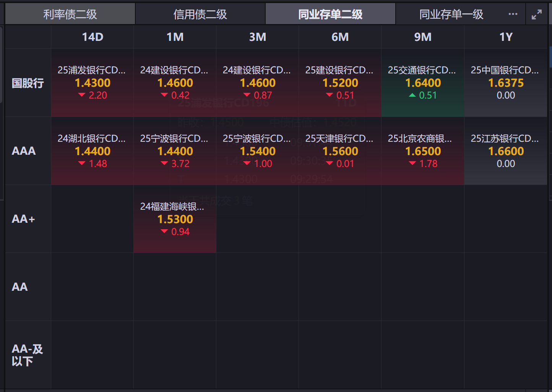Open 25宁波银行CD 1M cell down 3.72
This screenshot has width=552, height=392.
click(x=175, y=151)
